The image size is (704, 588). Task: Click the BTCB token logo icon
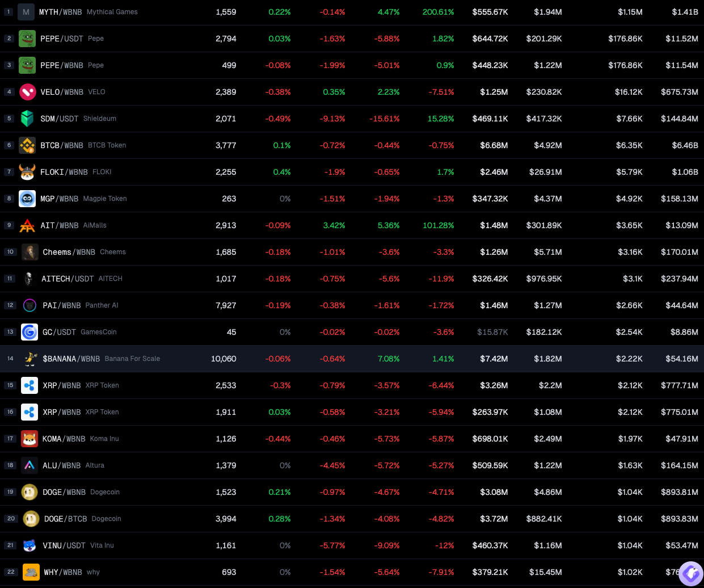[27, 145]
